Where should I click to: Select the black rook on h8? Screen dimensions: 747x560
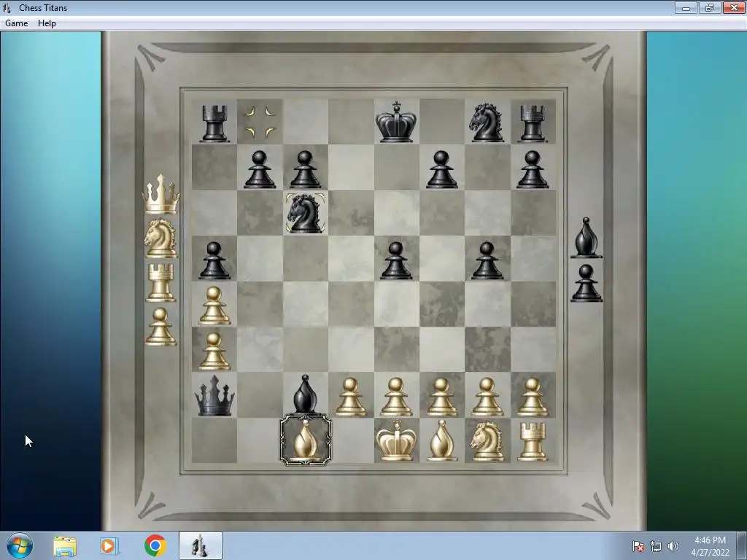[532, 123]
